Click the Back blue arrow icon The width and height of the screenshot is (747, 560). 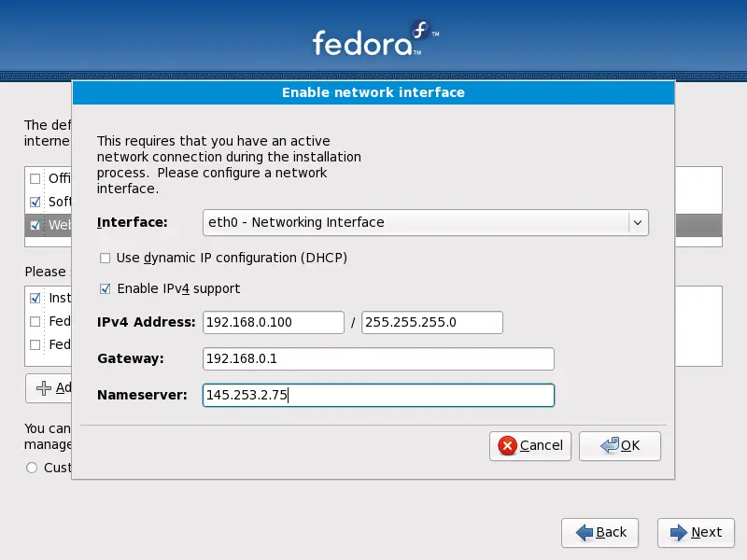(585, 532)
